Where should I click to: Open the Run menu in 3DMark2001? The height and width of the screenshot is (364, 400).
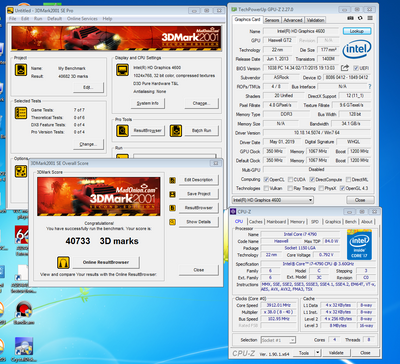tap(38, 19)
